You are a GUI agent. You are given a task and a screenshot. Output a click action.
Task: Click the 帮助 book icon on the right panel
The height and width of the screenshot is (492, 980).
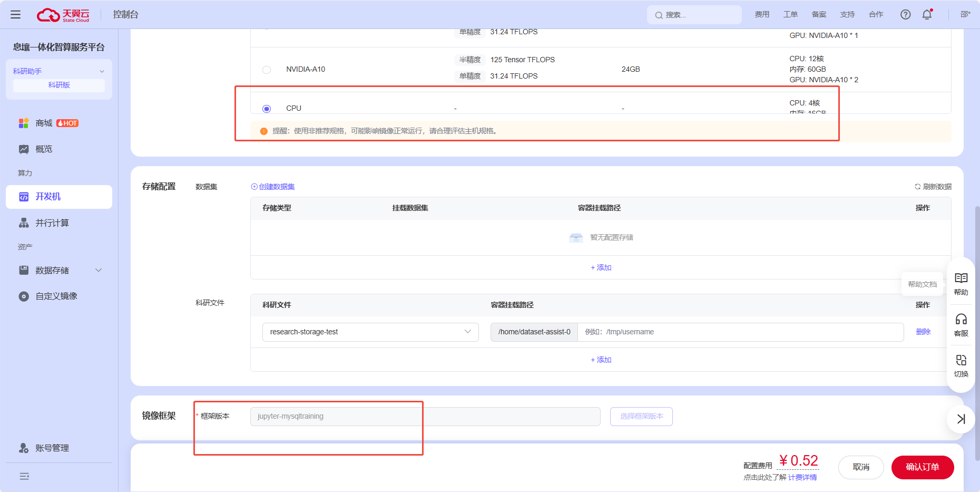[x=961, y=278]
